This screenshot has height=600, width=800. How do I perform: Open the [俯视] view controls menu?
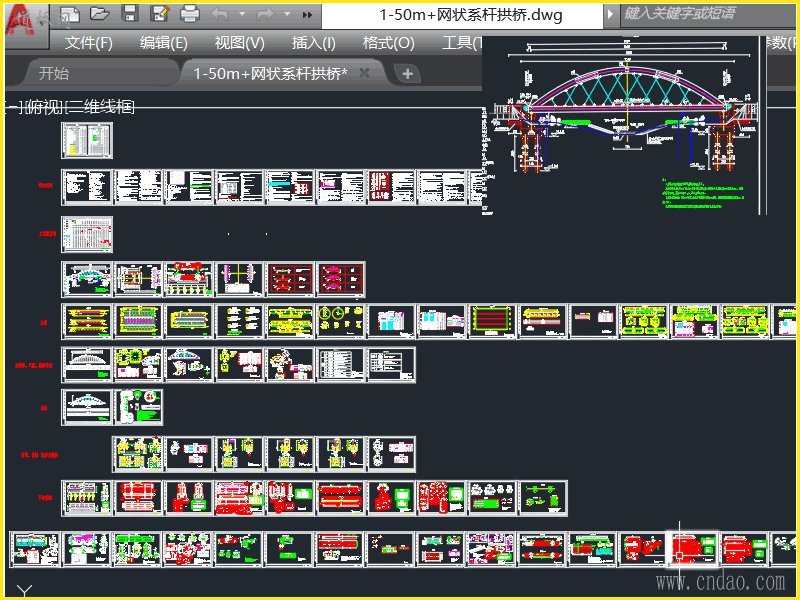pyautogui.click(x=45, y=107)
